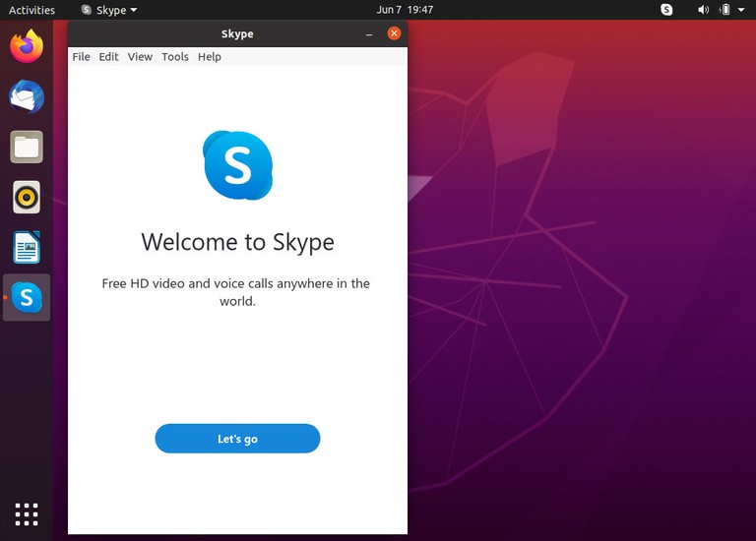The height and width of the screenshot is (541, 756).
Task: Open the Files manager from the dock
Action: [27, 148]
